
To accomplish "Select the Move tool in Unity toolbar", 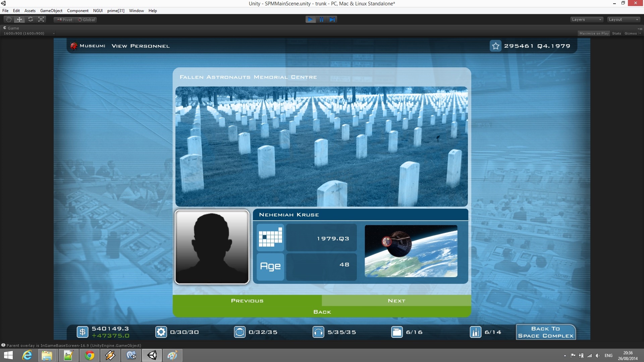I will tap(19, 19).
